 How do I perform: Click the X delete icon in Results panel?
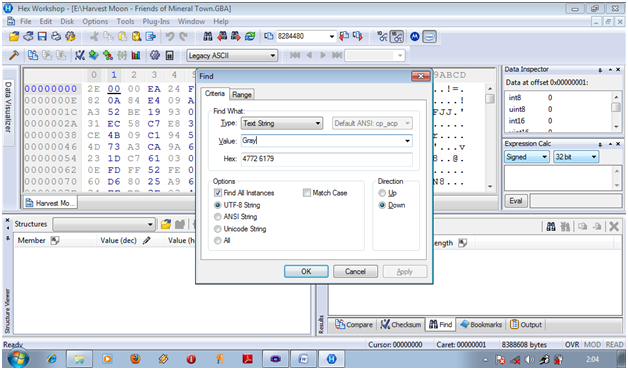(x=614, y=227)
